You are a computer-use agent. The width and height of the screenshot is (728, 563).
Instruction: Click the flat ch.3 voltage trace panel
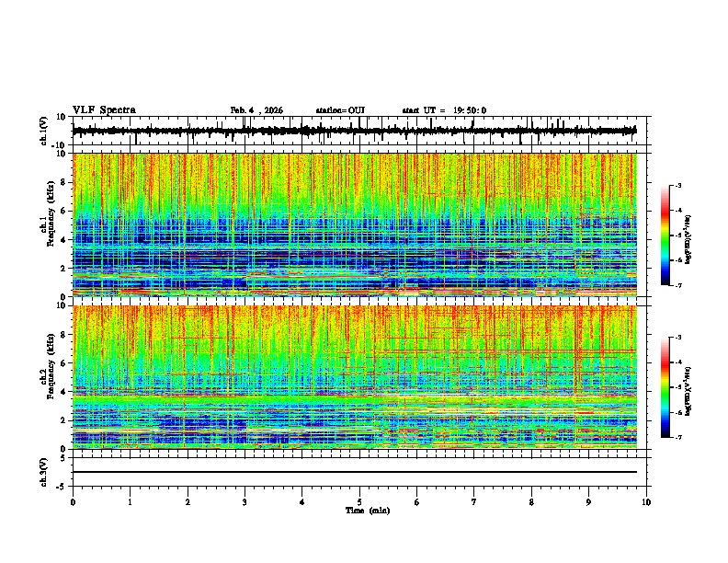point(359,472)
